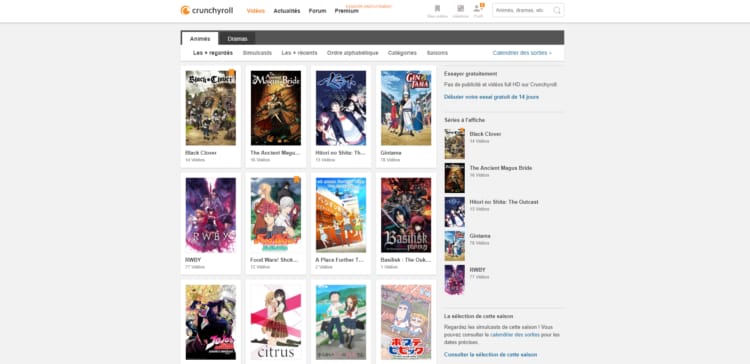Click Hitori no Shita: The Outcast sidebar title
The height and width of the screenshot is (364, 750).
click(x=504, y=202)
